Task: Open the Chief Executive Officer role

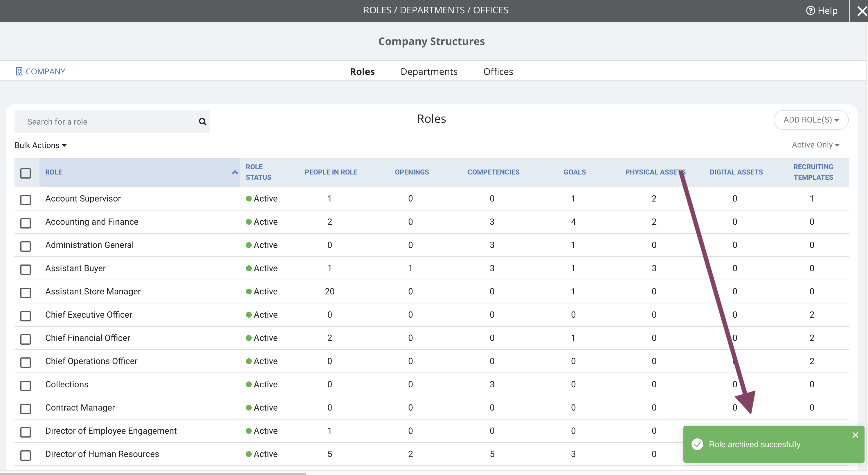Action: pyautogui.click(x=89, y=315)
